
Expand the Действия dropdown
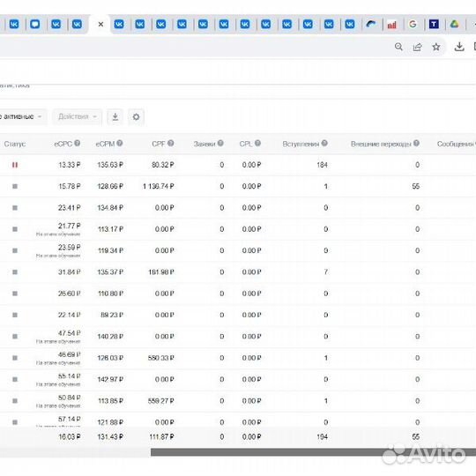point(78,117)
